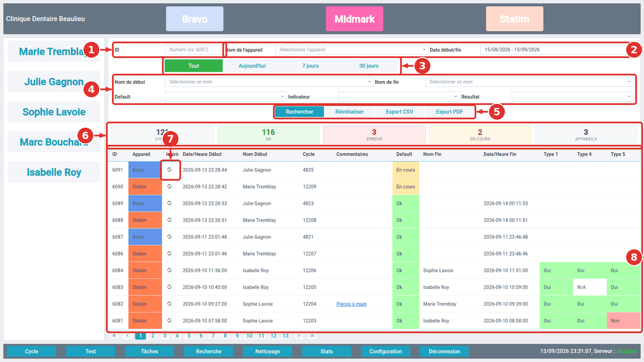Viewport: 644px width, 362px height.
Task: Jump to the last results page
Action: tap(312, 336)
